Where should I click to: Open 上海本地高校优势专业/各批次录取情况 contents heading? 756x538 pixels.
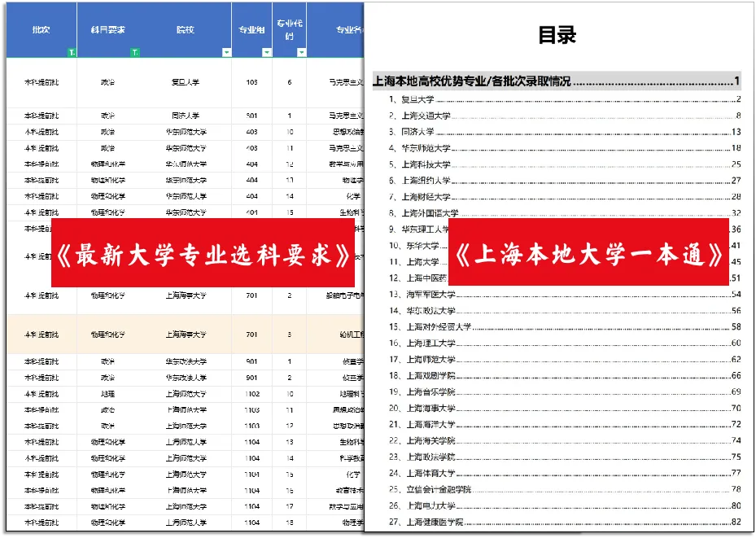point(557,81)
